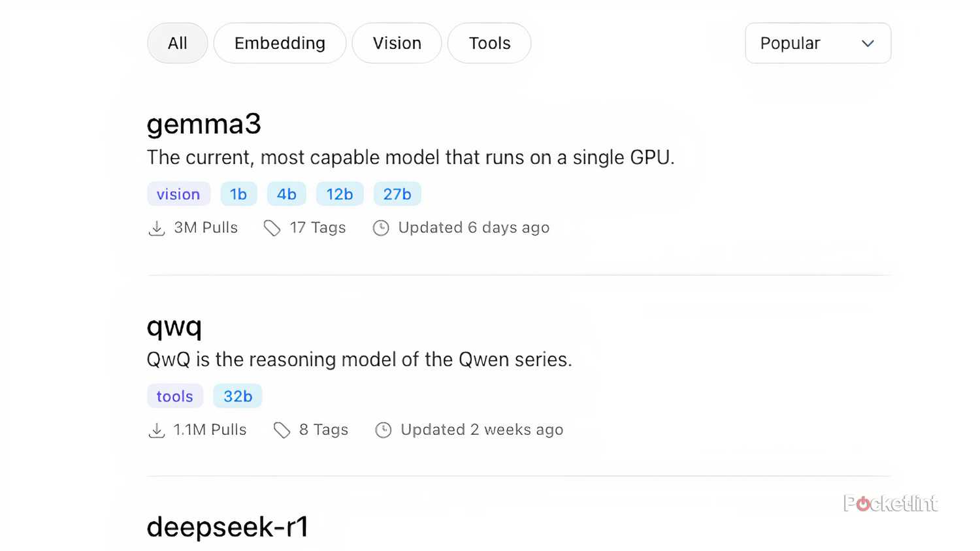Select the vision tag on gemma3
Screen dimensions: 980x551
coord(178,194)
